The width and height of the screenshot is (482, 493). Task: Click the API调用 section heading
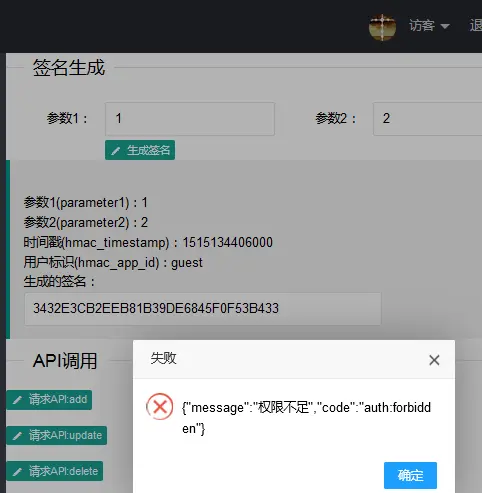pyautogui.click(x=65, y=361)
